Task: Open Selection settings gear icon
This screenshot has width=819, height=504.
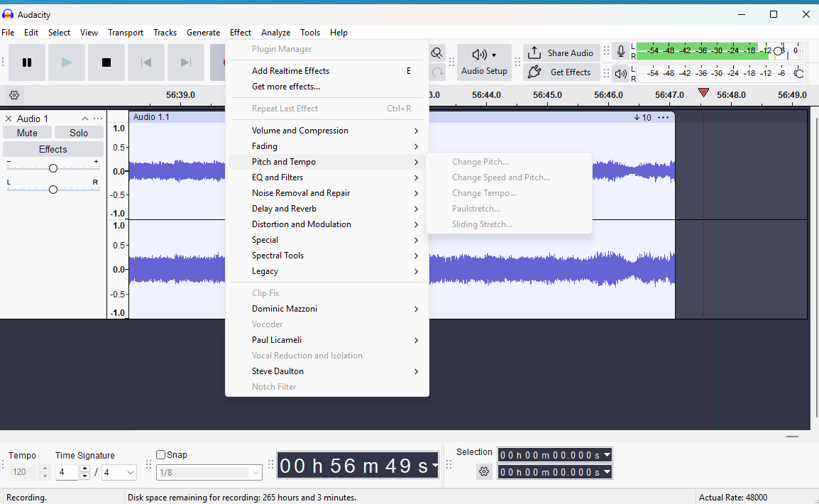Action: coord(484,471)
